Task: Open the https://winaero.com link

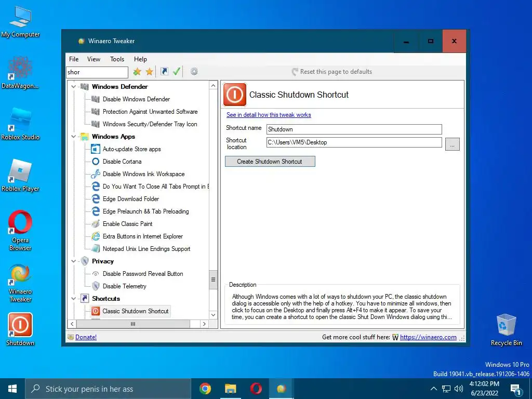Action: (x=428, y=337)
